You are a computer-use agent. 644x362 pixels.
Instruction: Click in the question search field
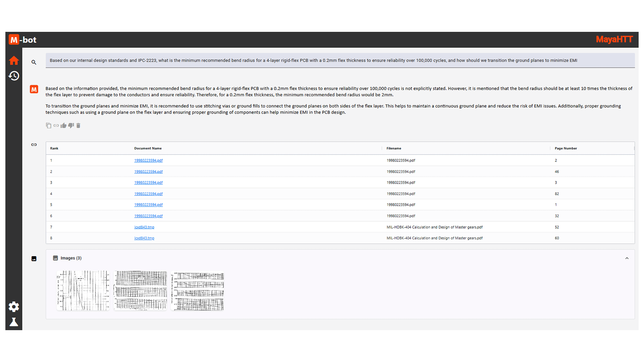click(335, 60)
